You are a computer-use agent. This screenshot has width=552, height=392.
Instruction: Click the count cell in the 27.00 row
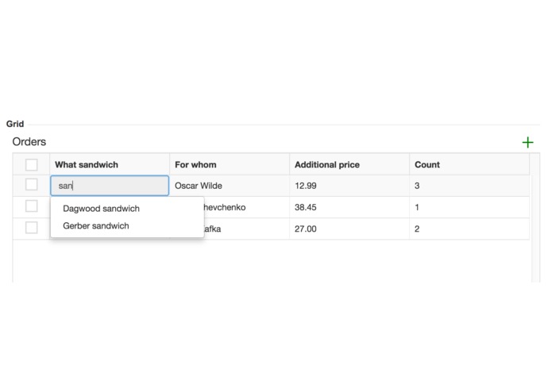click(469, 229)
